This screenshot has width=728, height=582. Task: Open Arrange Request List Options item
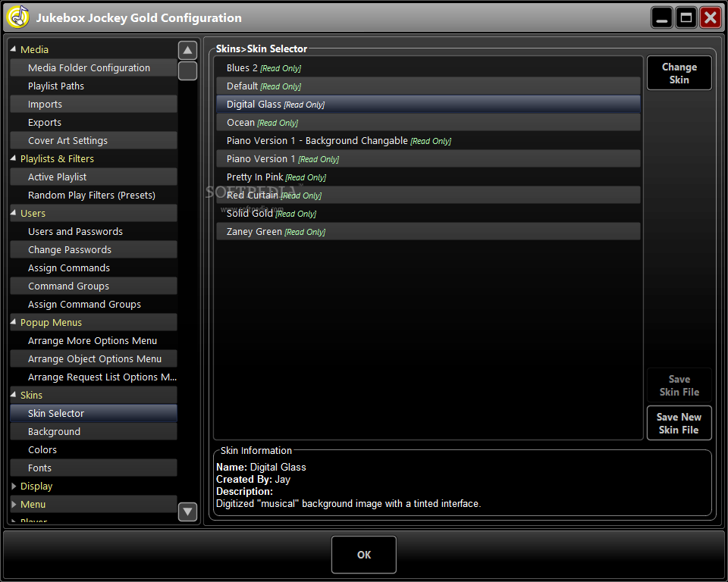[93, 377]
